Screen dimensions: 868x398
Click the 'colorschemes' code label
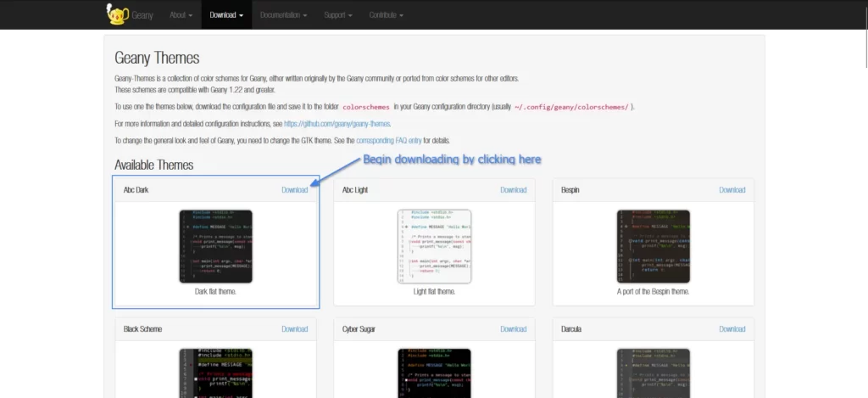(x=366, y=107)
